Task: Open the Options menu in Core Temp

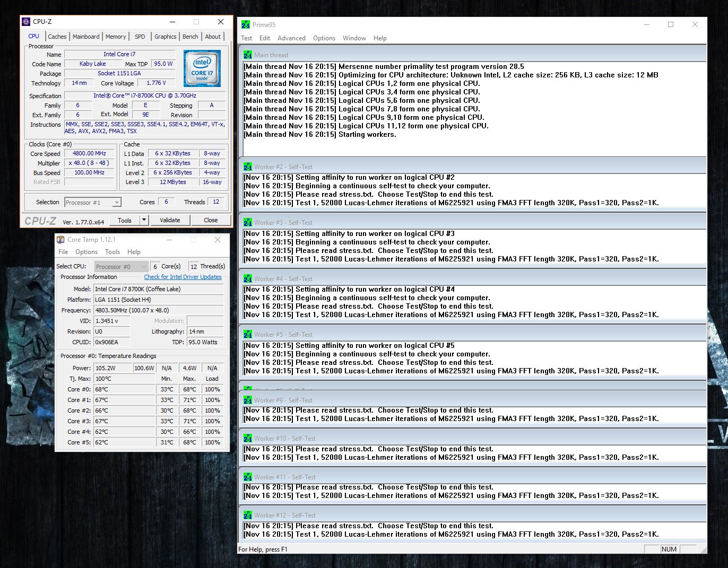Action: pyautogui.click(x=86, y=252)
